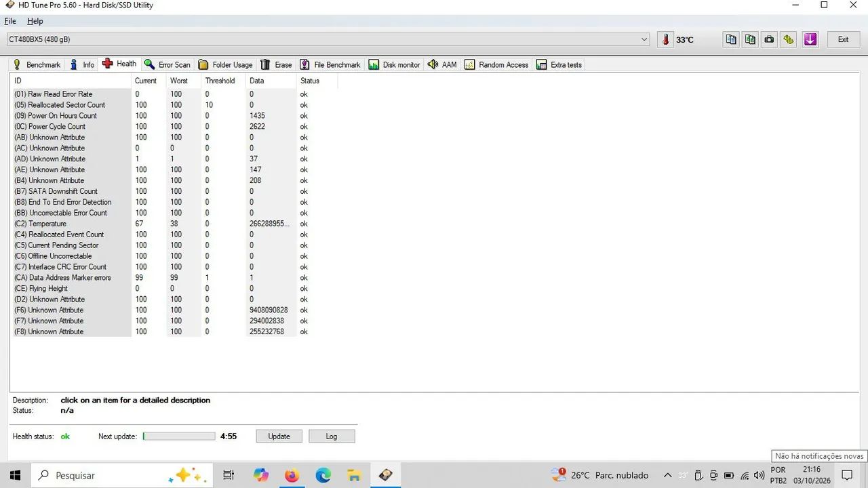The image size is (868, 488).
Task: Switch to the Benchmark tab
Action: pyautogui.click(x=37, y=65)
